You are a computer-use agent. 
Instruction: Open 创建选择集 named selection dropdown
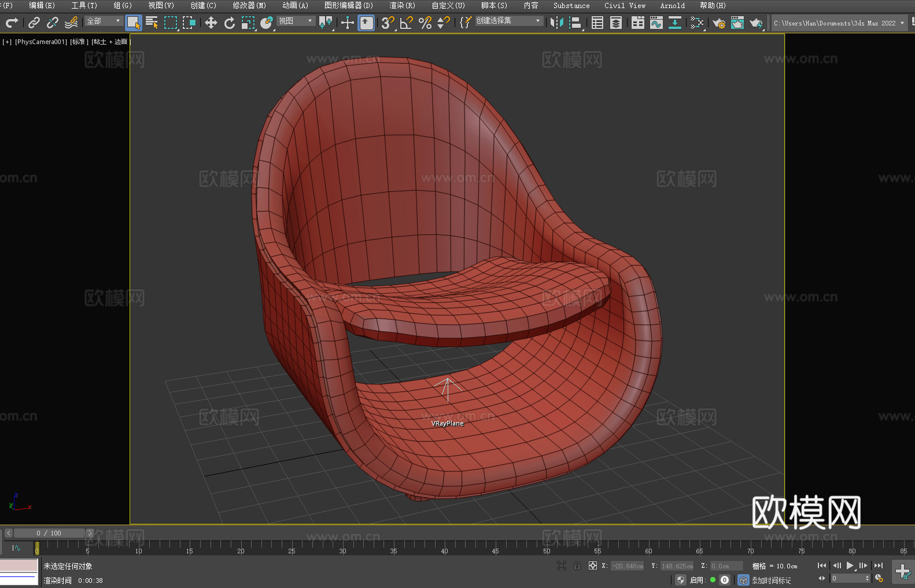(509, 21)
